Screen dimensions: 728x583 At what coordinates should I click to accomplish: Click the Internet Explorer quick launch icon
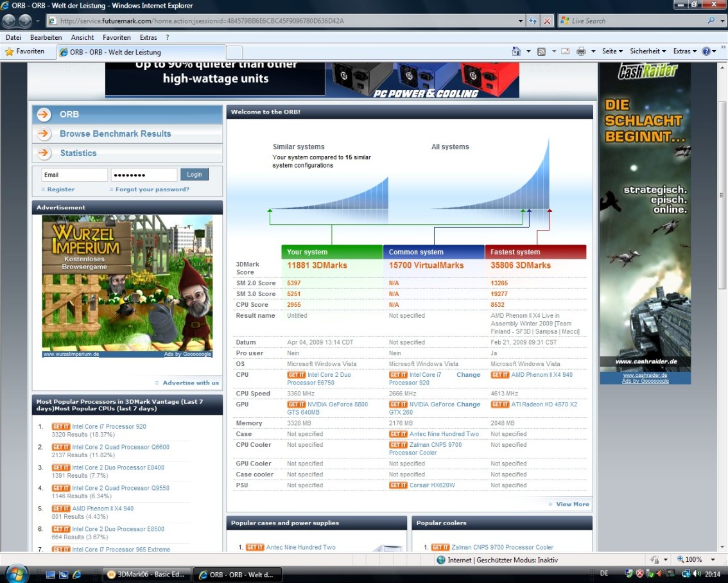coord(76,574)
